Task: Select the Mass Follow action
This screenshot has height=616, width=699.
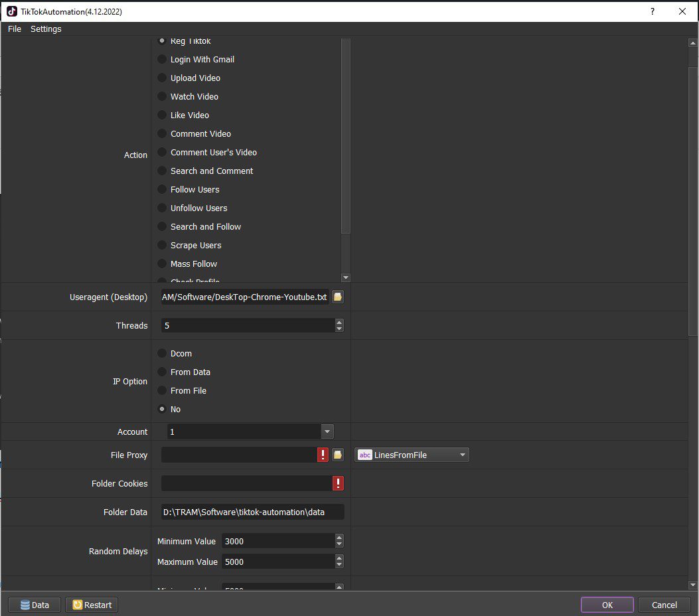Action: (x=188, y=264)
